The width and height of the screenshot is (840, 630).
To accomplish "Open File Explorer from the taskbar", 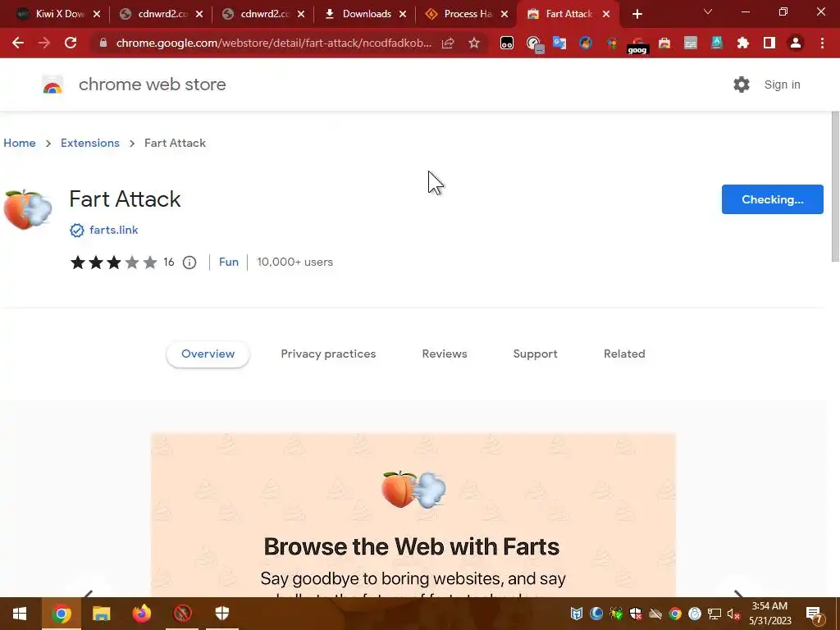I will click(101, 614).
